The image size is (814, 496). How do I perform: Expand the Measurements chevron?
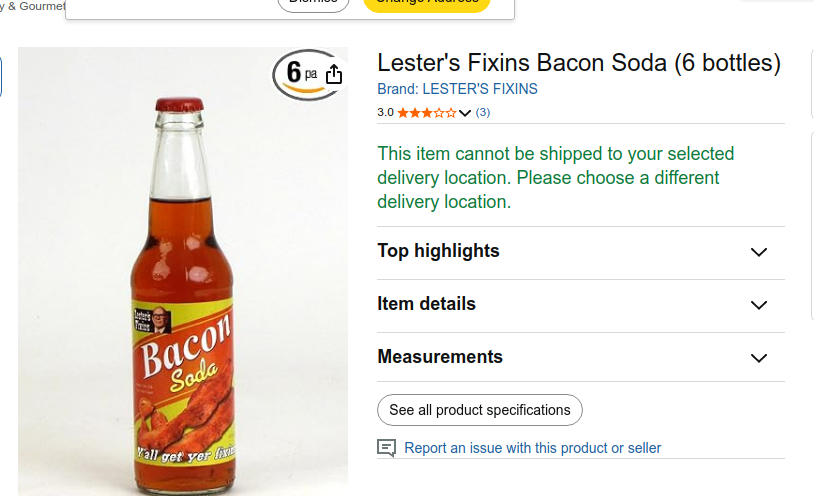point(758,358)
